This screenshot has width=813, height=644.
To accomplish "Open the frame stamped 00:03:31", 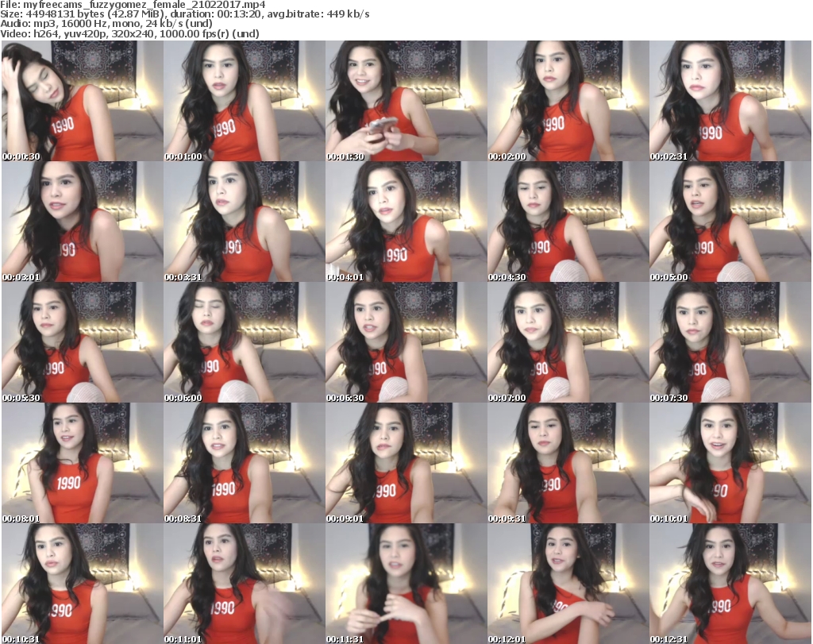I will tap(245, 222).
